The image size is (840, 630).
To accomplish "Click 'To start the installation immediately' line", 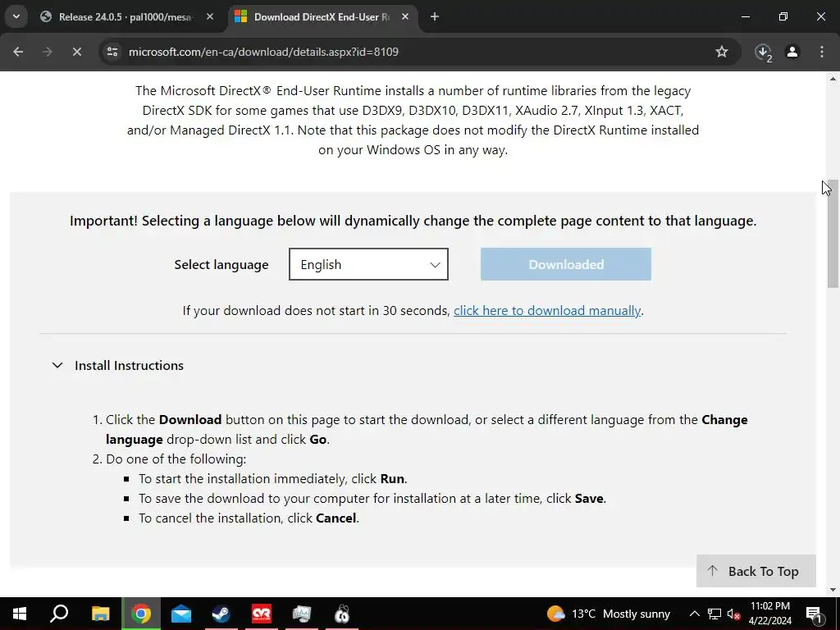I will point(272,478).
